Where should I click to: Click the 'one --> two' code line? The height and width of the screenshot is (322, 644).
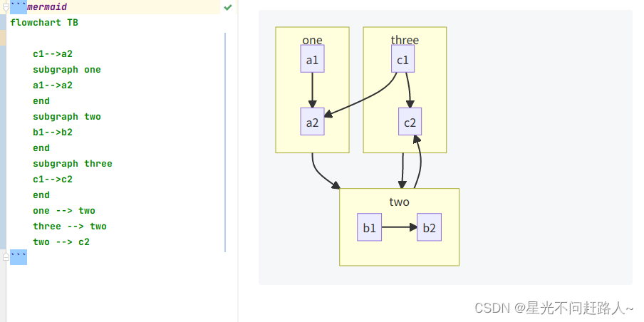tap(64, 211)
